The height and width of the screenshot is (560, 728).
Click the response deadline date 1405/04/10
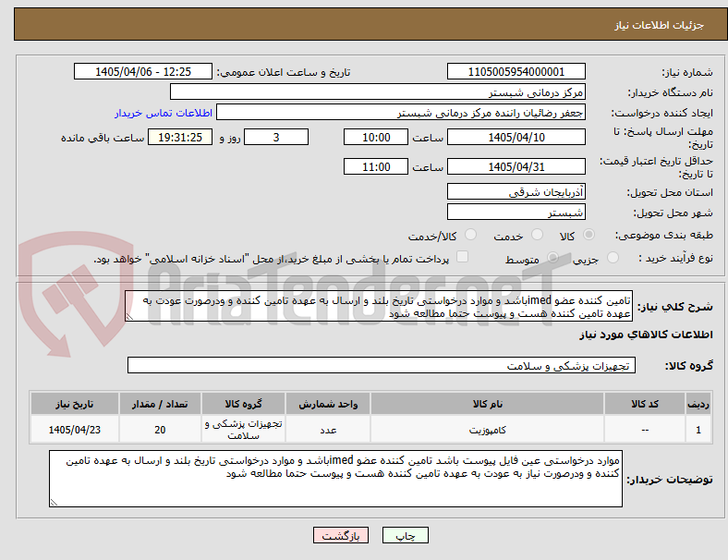516,137
